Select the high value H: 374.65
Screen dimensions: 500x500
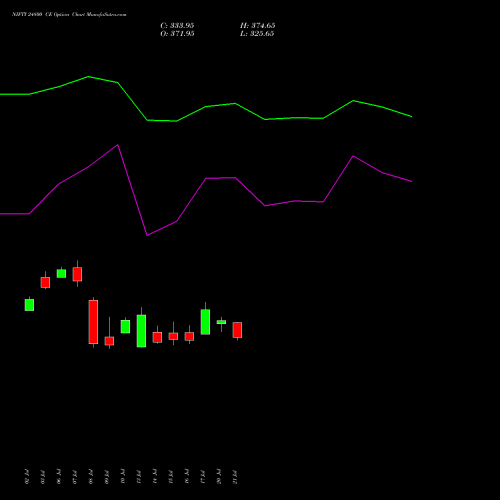click(x=258, y=26)
